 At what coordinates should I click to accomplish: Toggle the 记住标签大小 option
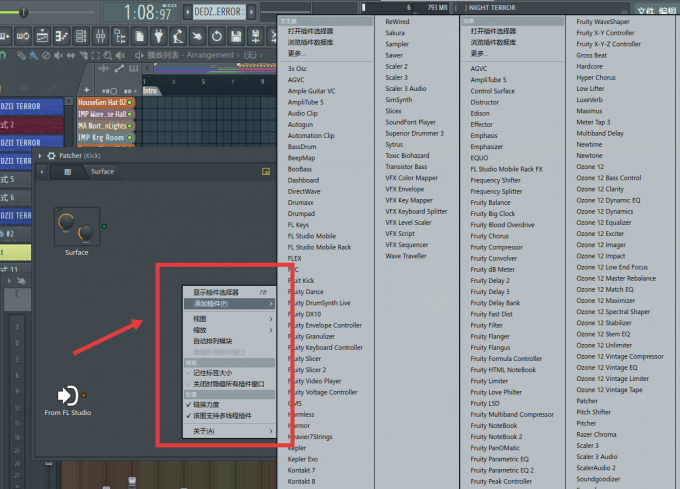229,373
